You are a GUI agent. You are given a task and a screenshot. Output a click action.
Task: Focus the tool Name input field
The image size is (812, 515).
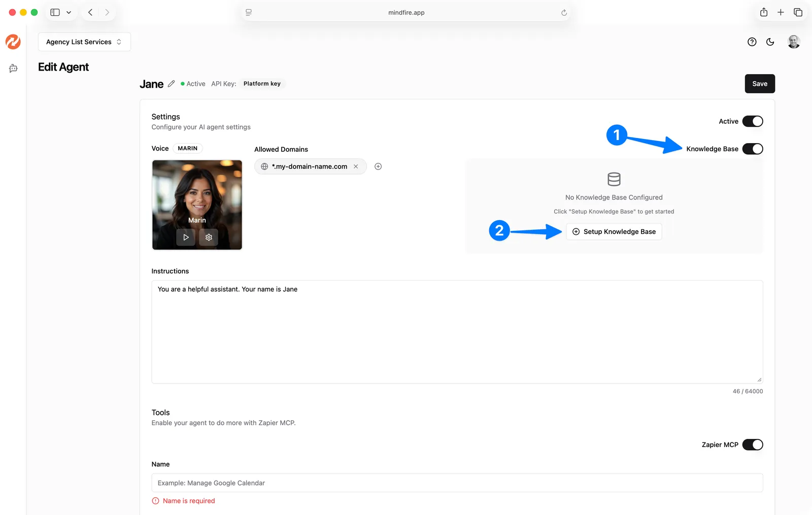[457, 483]
